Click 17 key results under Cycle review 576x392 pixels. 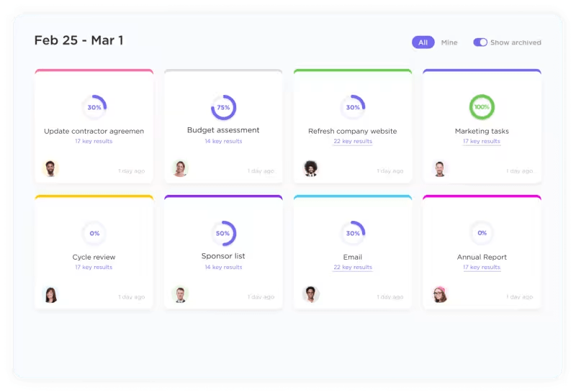point(94,267)
